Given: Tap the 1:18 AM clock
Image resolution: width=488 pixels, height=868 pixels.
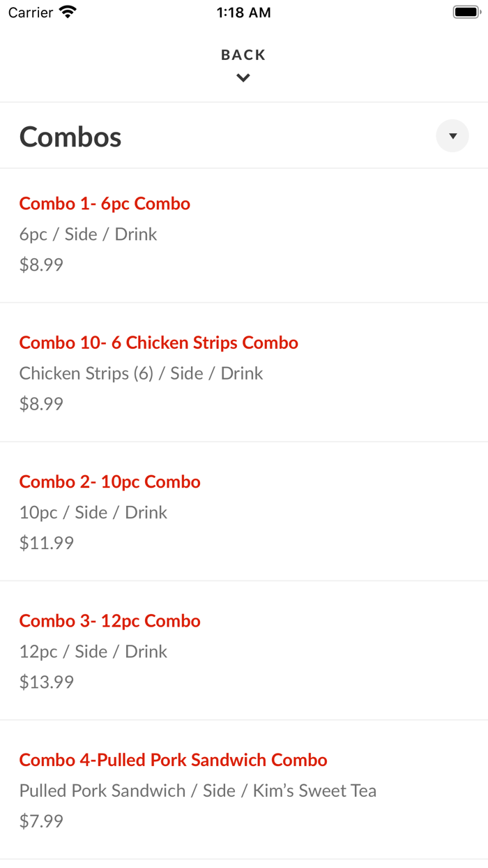Looking at the screenshot, I should tap(243, 13).
